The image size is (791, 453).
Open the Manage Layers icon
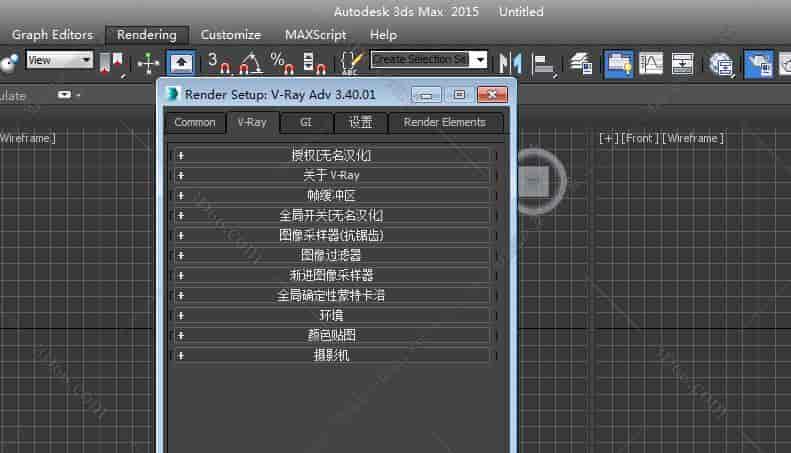pos(581,62)
